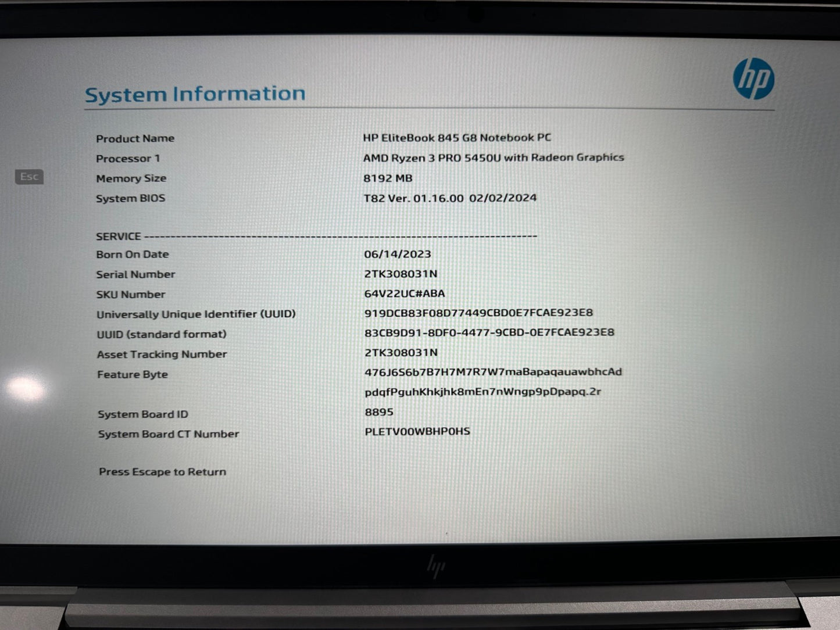Select the Serial Number value 2TK308031N
The width and height of the screenshot is (840, 630).
[x=401, y=274]
